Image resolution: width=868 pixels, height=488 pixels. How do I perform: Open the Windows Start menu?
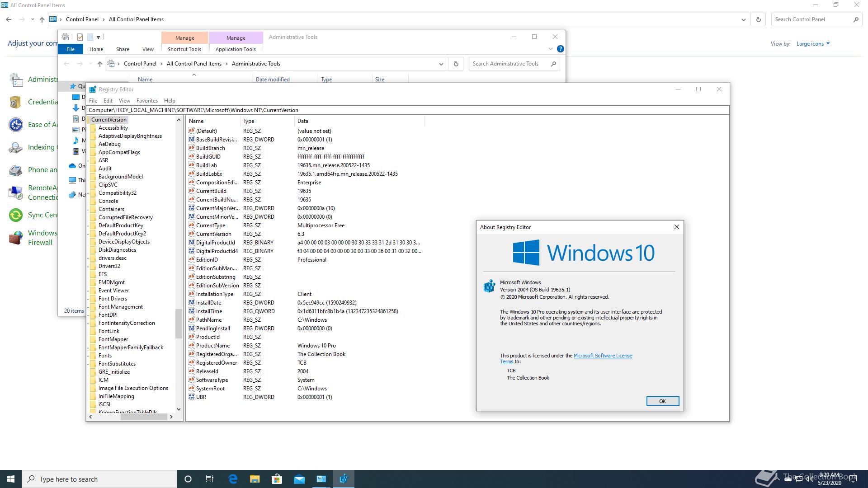click(x=11, y=479)
